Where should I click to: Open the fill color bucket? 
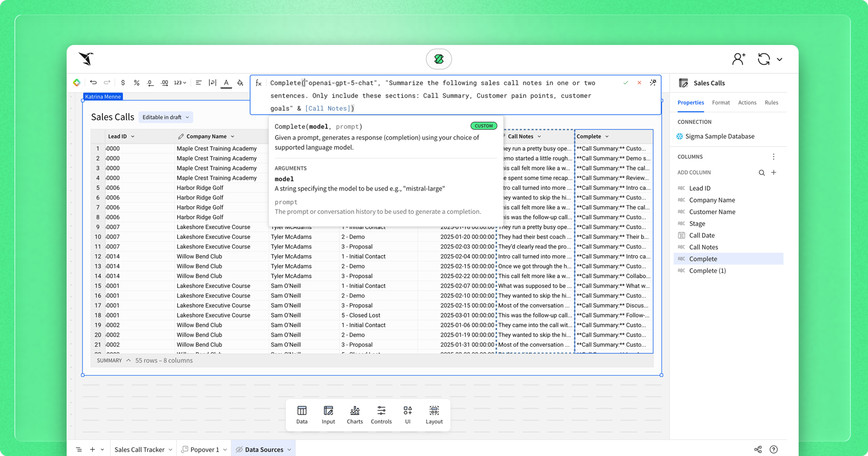(x=240, y=83)
